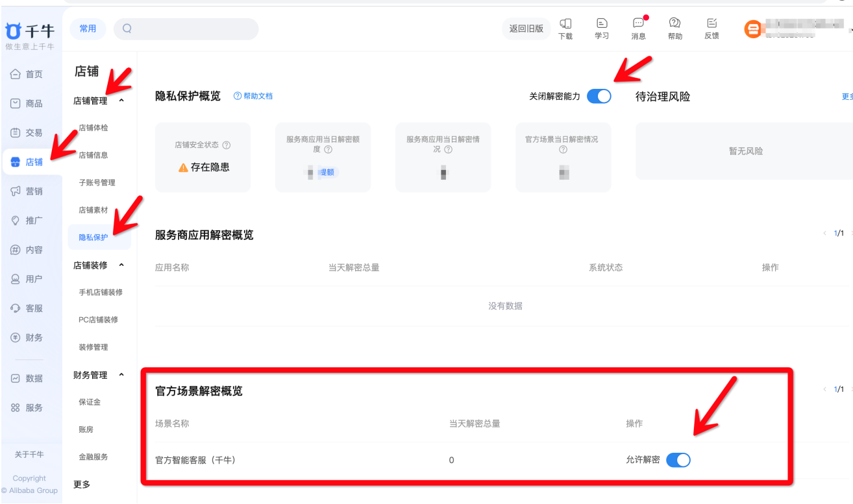Open 手机店铺装修
Viewport: 853px width, 504px height.
[x=101, y=293]
